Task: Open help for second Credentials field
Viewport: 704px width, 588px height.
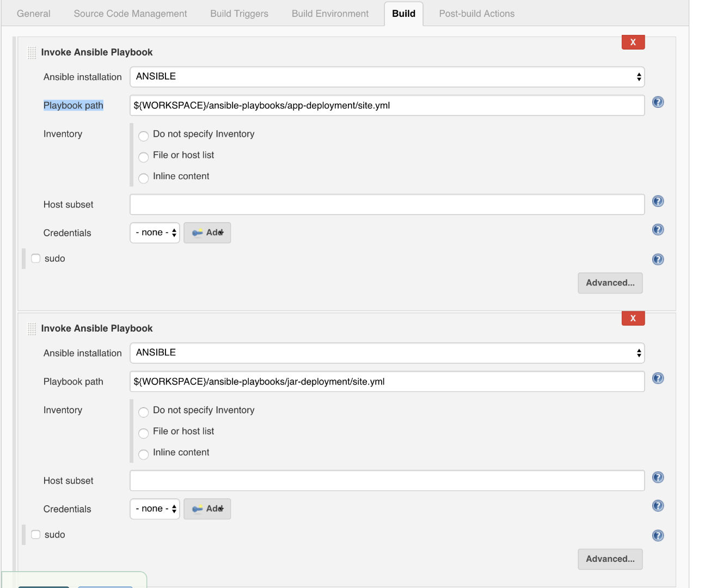Action: (x=658, y=505)
